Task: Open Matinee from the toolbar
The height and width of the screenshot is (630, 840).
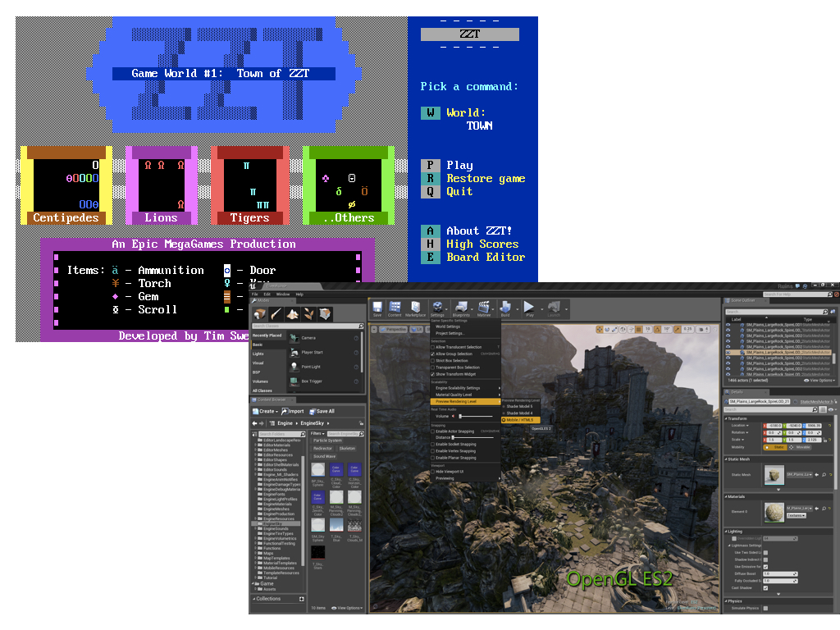Action: click(x=484, y=308)
